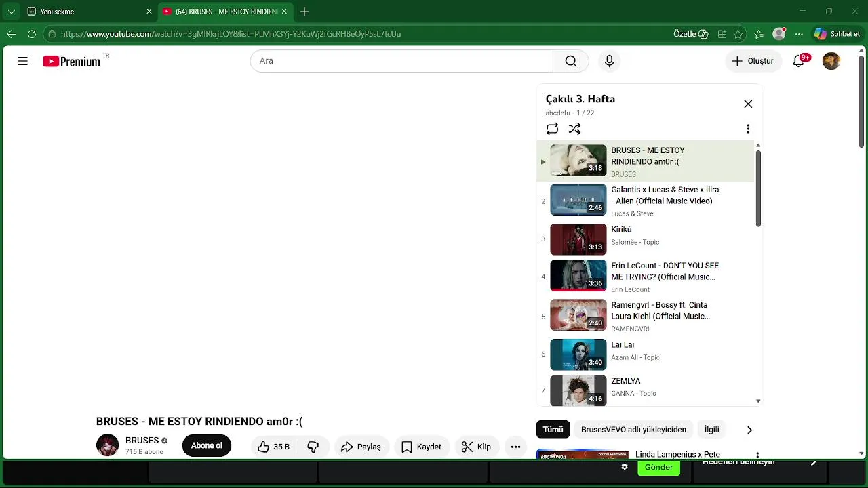Open options for Linda Lampenius video
The image size is (868, 488).
(x=757, y=455)
